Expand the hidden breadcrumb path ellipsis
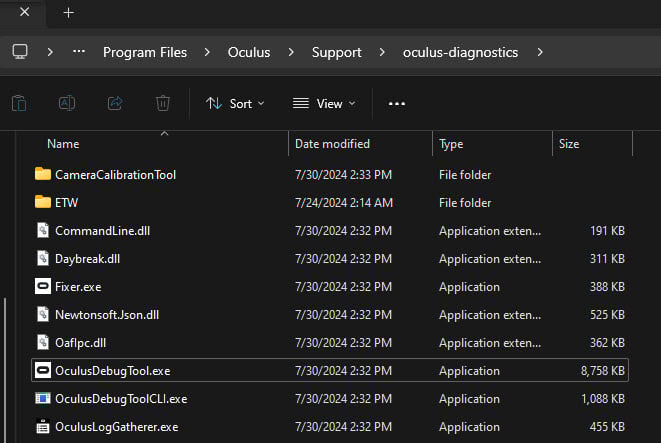 (x=79, y=52)
